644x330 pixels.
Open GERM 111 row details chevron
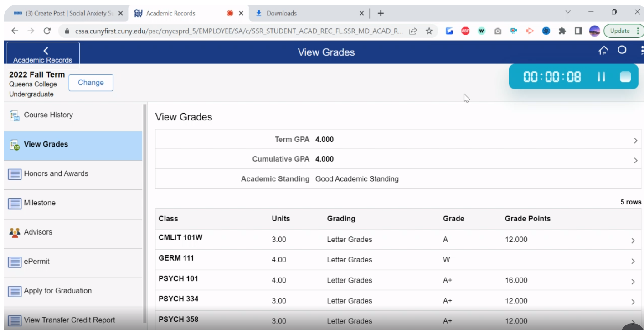633,262
